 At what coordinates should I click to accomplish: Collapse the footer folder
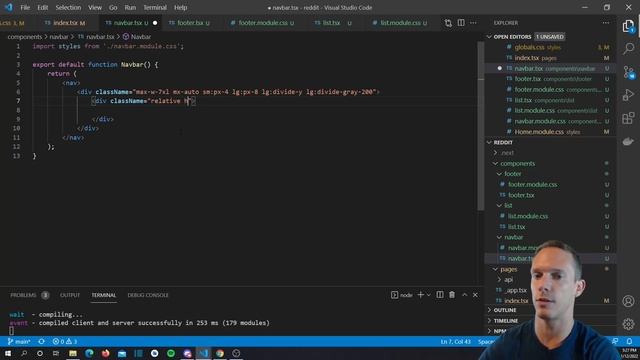(512, 174)
